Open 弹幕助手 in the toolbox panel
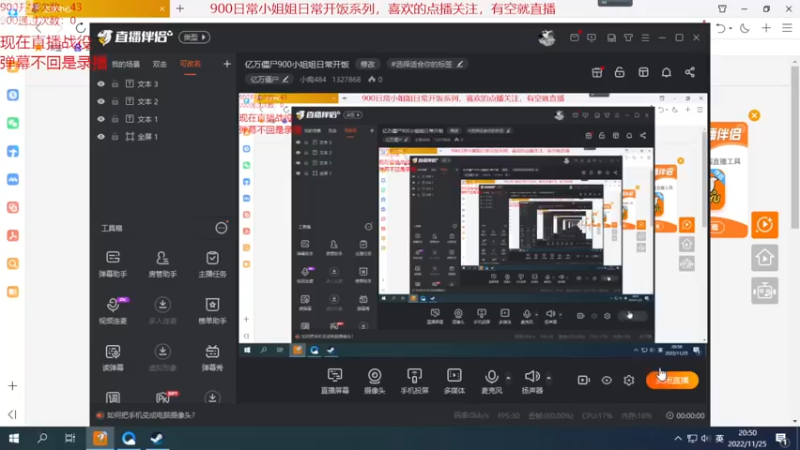 [113, 264]
